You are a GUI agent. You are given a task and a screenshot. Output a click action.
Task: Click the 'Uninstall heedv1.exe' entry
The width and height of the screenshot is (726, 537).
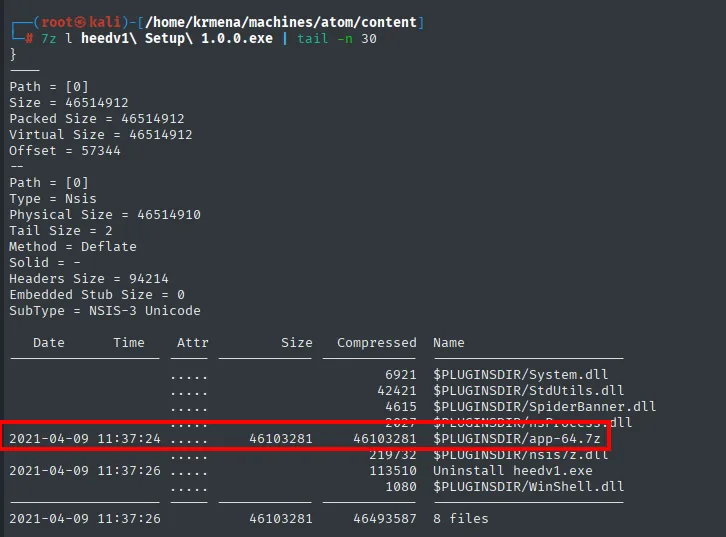pyautogui.click(x=513, y=471)
